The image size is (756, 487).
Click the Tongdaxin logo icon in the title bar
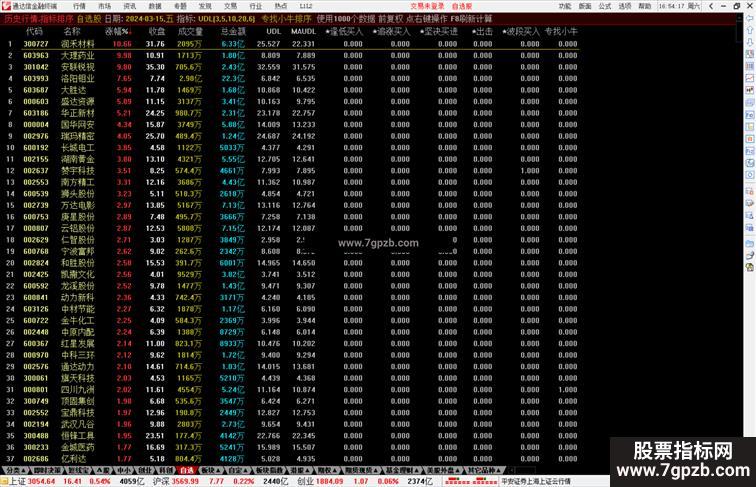[x=6, y=6]
